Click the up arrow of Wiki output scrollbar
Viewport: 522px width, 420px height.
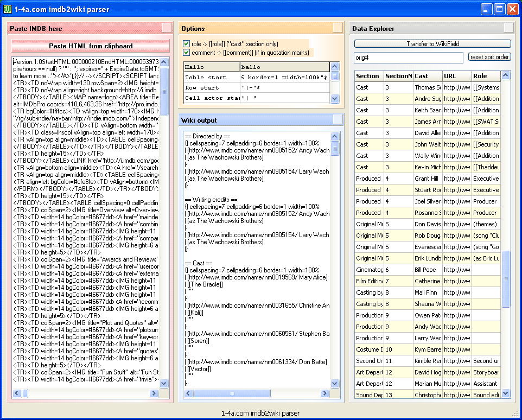(335, 136)
